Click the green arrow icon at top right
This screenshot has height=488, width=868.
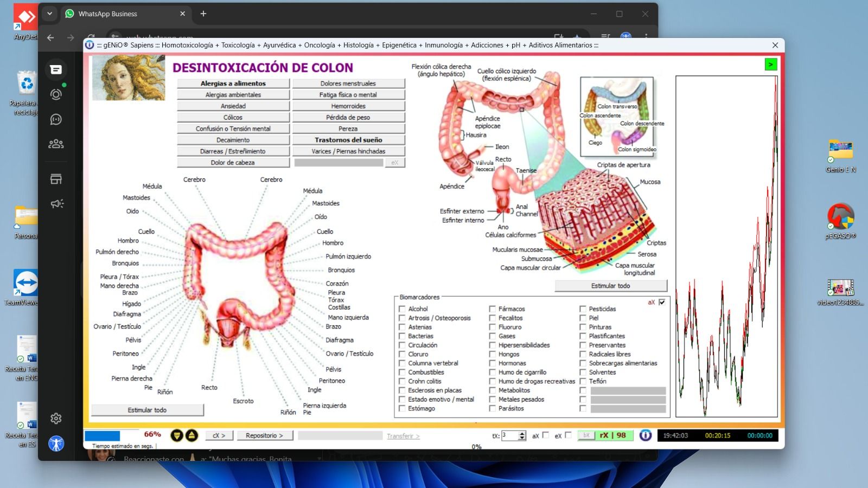tap(770, 65)
